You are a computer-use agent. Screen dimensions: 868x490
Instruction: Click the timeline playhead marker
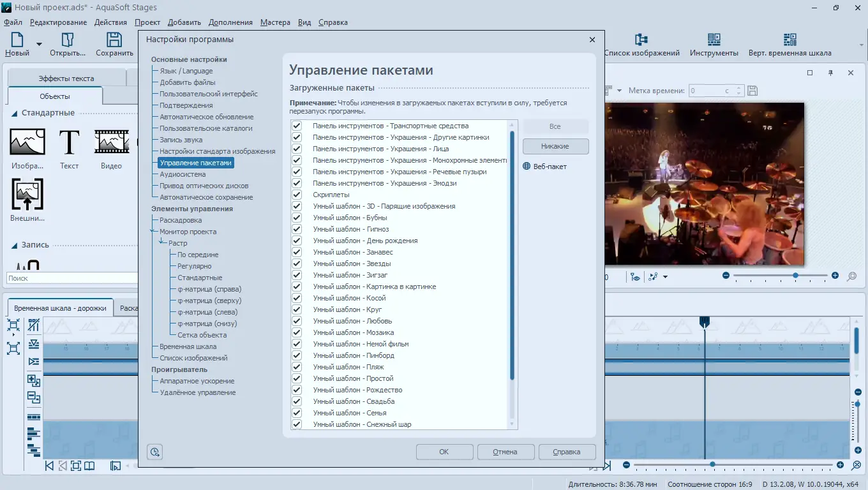[x=705, y=322]
